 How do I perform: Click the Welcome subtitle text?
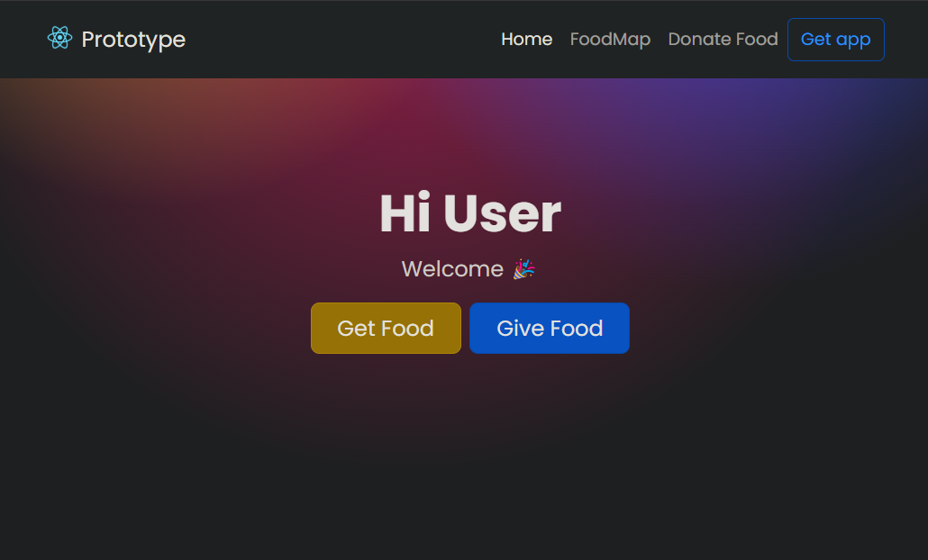point(452,269)
